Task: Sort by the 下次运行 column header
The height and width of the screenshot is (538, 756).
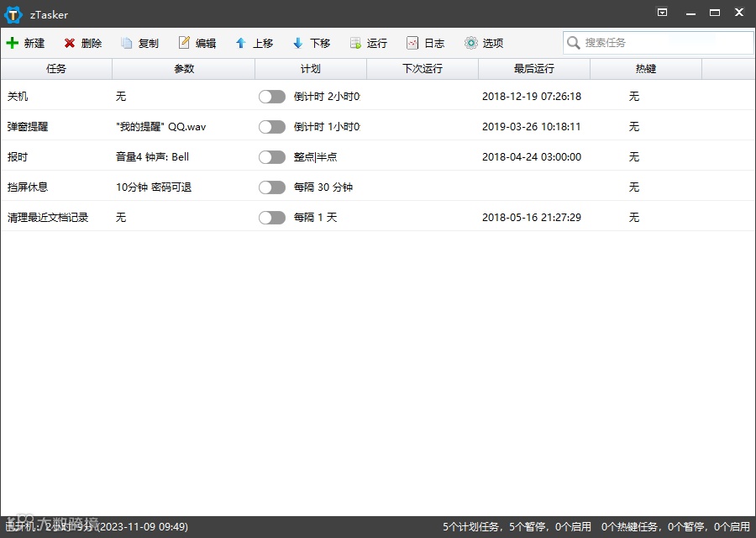Action: [423, 69]
